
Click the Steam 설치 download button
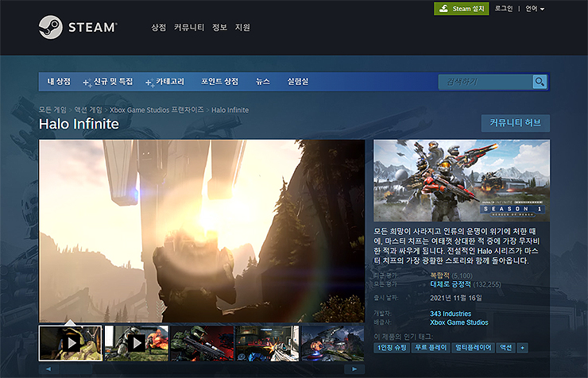tap(461, 9)
